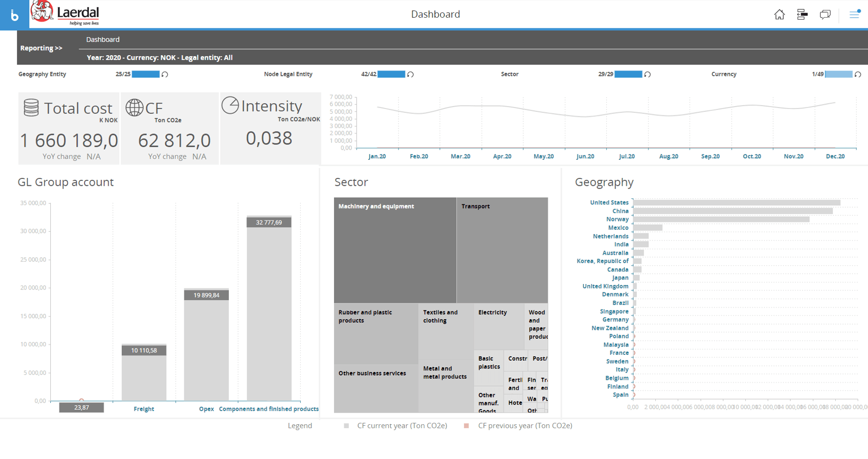Reset the Node Legal Entity filter

pos(411,74)
